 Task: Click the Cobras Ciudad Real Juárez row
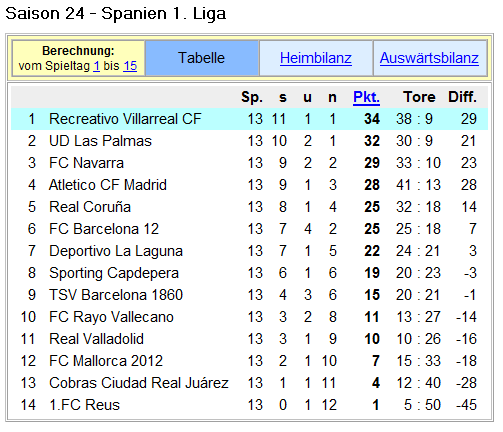click(x=249, y=383)
